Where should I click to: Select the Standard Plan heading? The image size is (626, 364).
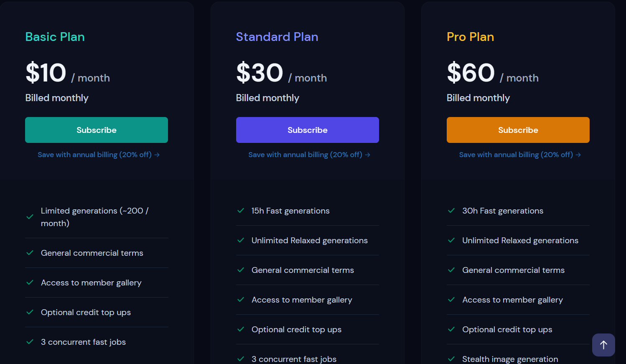(x=277, y=37)
